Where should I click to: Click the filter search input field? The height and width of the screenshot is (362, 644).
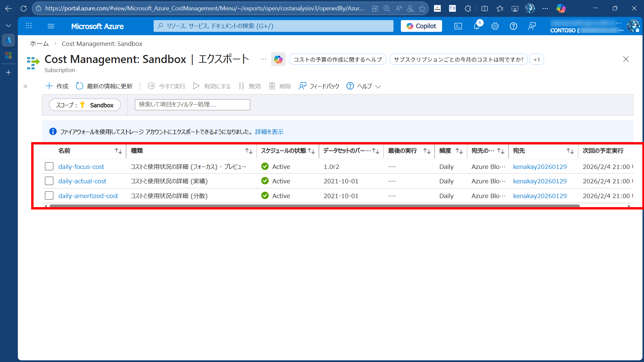pos(192,105)
